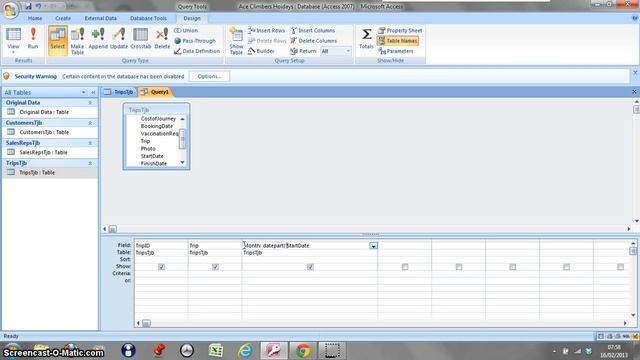This screenshot has height=360, width=640.
Task: Choose Delete query type
Action: 162,39
